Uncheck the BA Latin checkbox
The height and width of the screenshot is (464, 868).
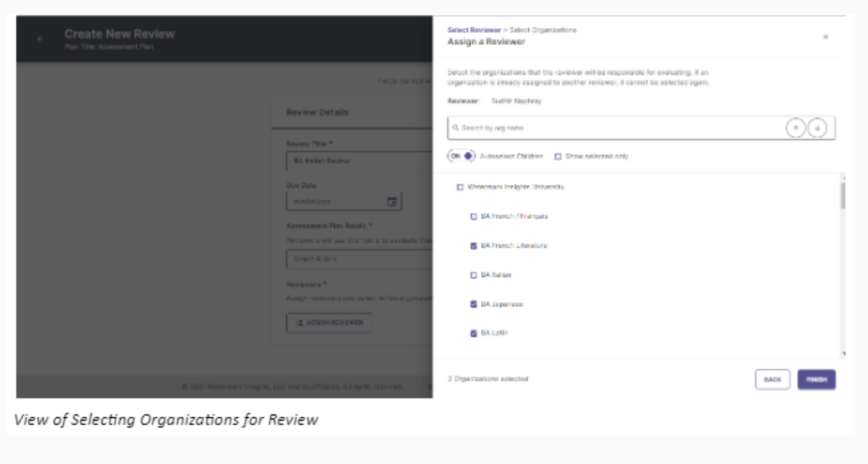474,333
